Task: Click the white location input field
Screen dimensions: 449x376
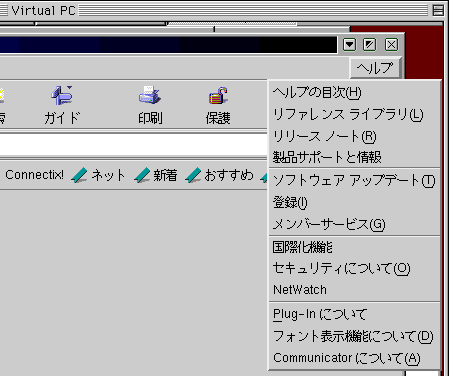Action: pos(133,144)
